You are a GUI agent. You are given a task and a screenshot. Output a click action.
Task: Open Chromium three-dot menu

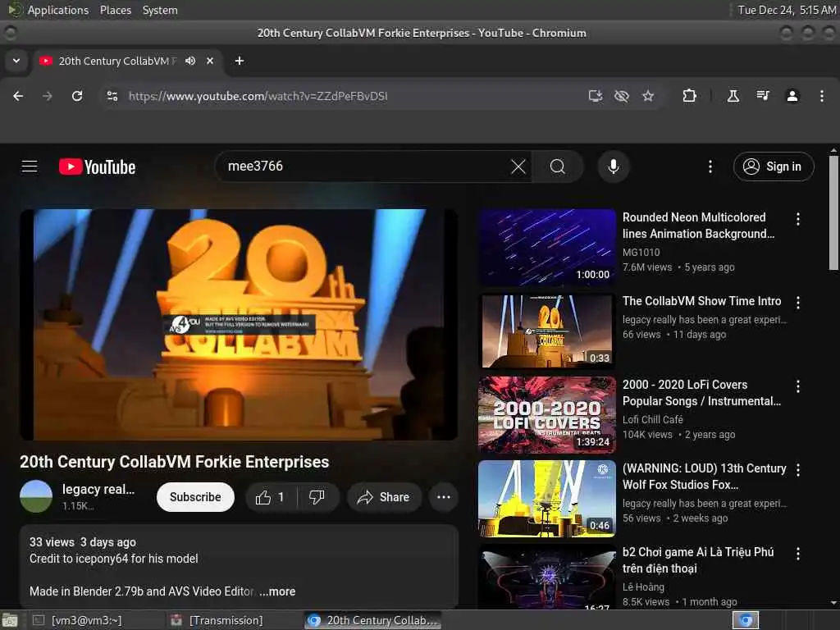[x=822, y=96]
